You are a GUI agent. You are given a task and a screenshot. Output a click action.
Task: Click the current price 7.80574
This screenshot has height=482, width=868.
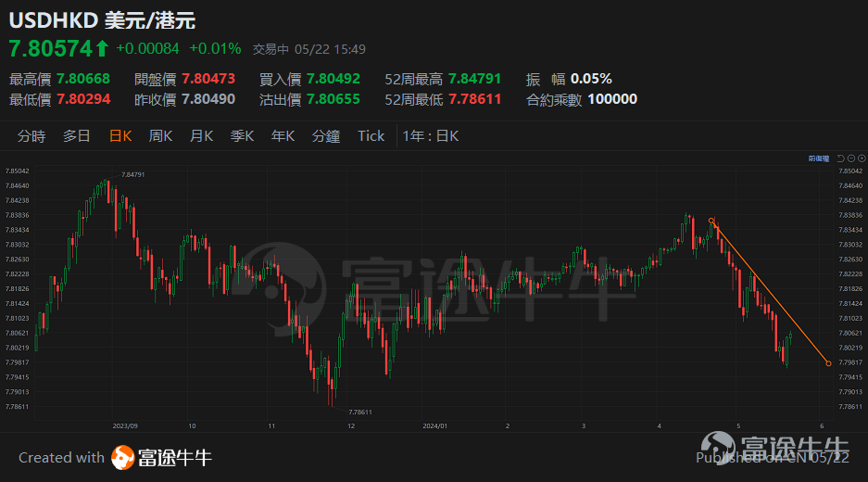50,49
